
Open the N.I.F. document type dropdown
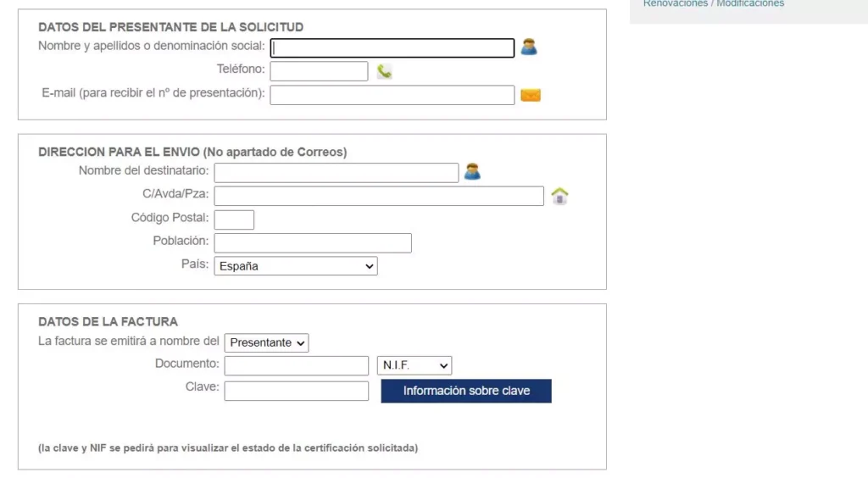414,365
